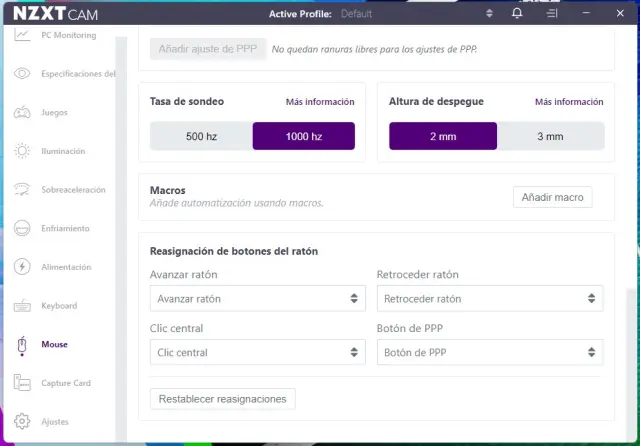640x446 pixels.
Task: Click the Sobreaceleración gauge icon
Action: (22, 189)
